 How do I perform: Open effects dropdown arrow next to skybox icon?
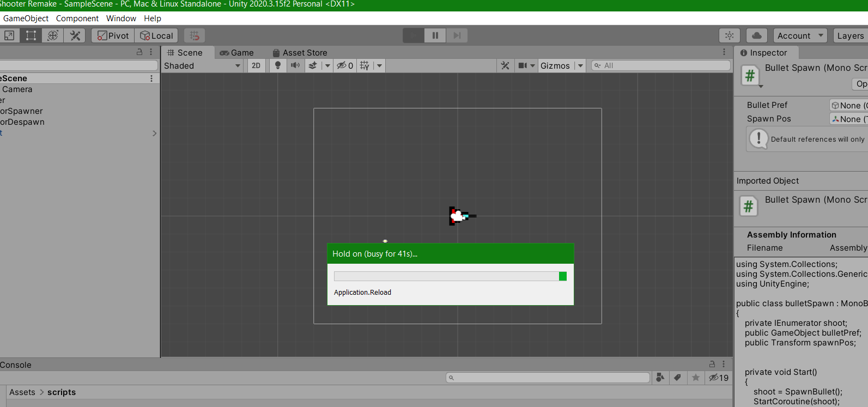327,65
